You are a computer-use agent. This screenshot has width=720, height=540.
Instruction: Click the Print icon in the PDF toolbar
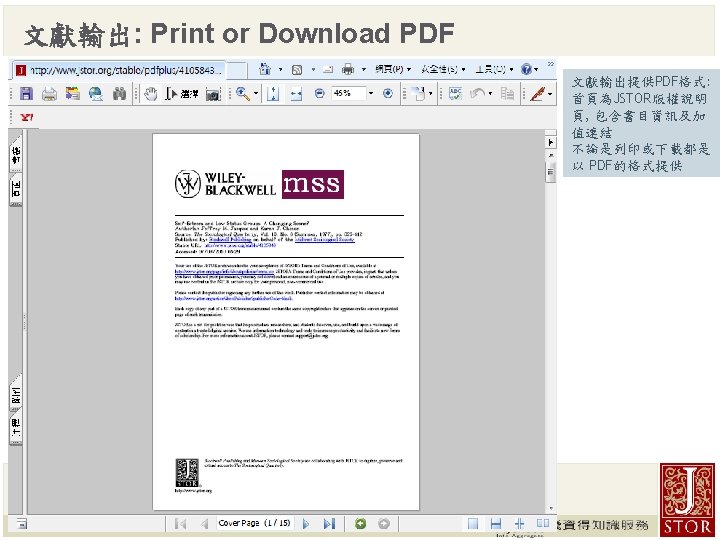[49, 94]
